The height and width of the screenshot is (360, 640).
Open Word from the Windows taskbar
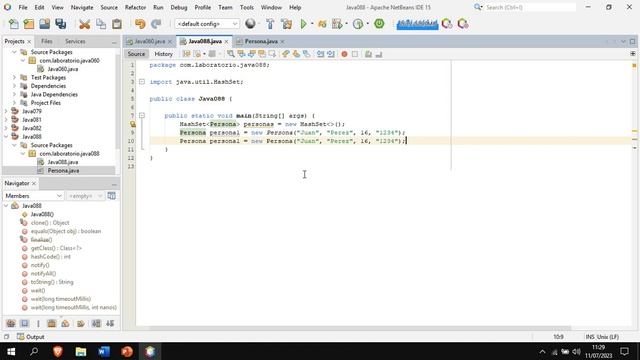click(104, 351)
